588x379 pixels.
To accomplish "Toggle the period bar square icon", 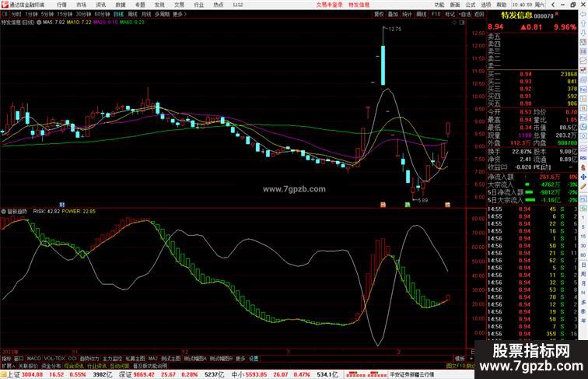I will 5,14.
